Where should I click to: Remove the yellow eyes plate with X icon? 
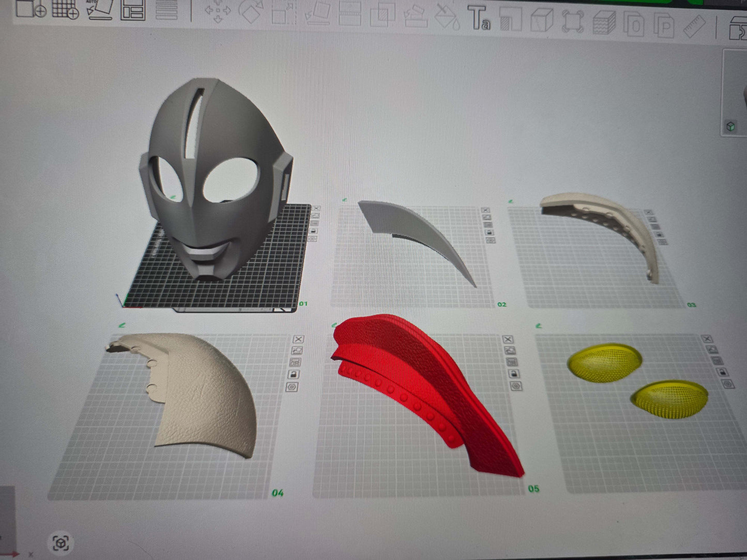click(x=707, y=339)
